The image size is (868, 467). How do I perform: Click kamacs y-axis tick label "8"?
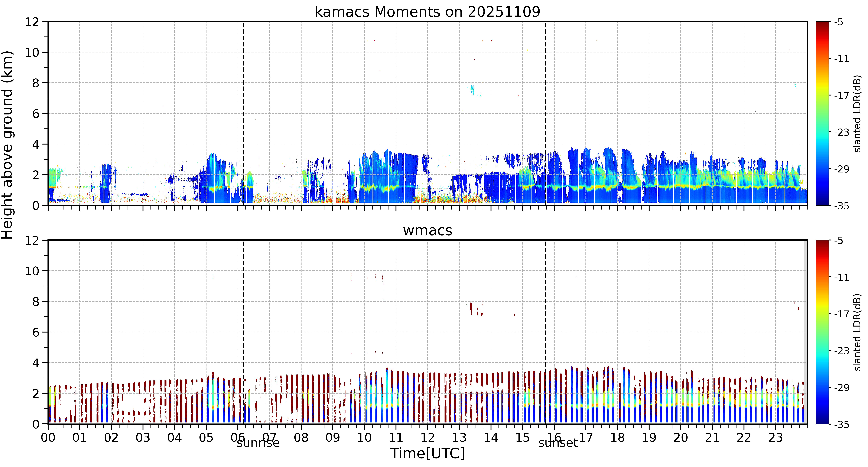pyautogui.click(x=36, y=83)
